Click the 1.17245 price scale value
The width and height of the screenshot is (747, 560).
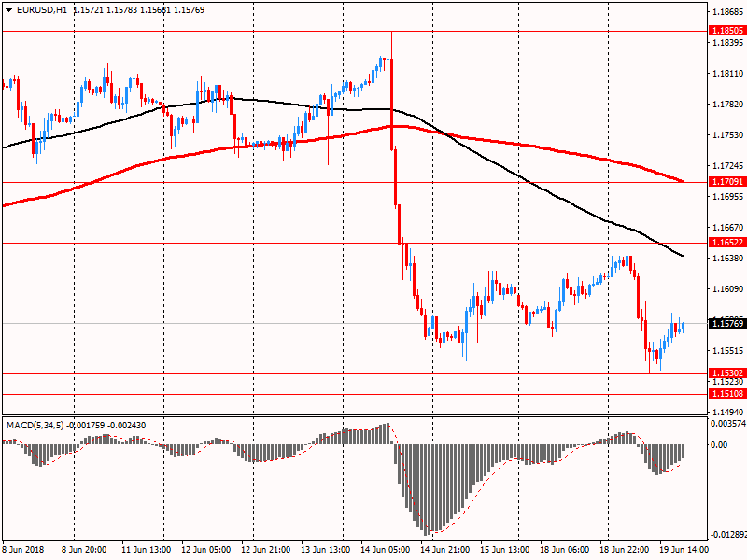coord(728,166)
